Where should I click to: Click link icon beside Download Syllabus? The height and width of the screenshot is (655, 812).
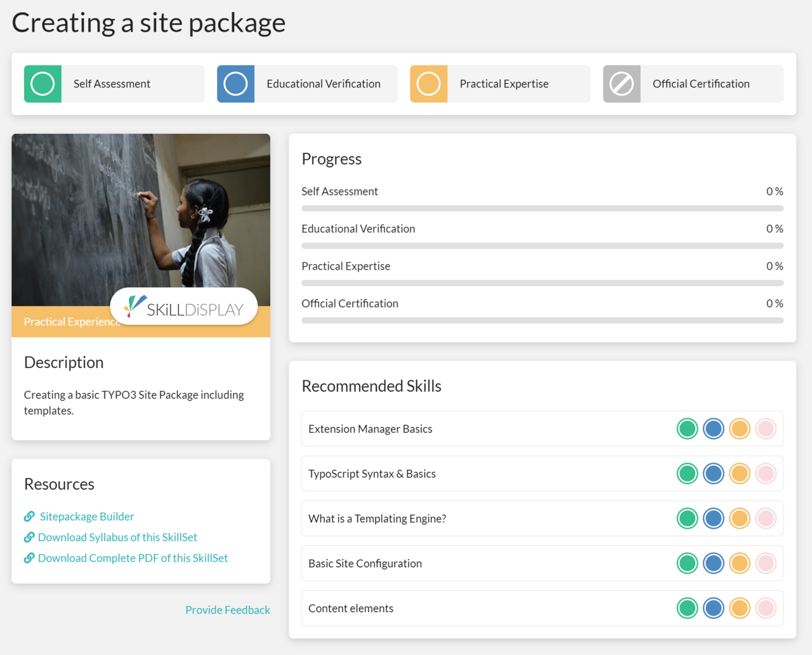pos(29,538)
